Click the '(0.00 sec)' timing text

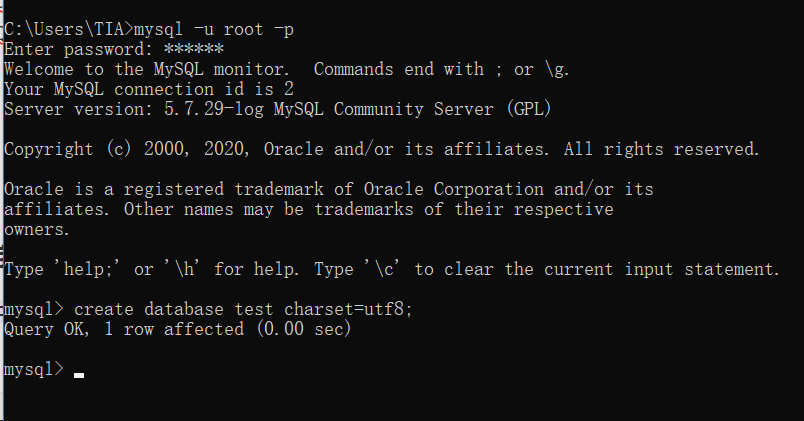pos(304,329)
